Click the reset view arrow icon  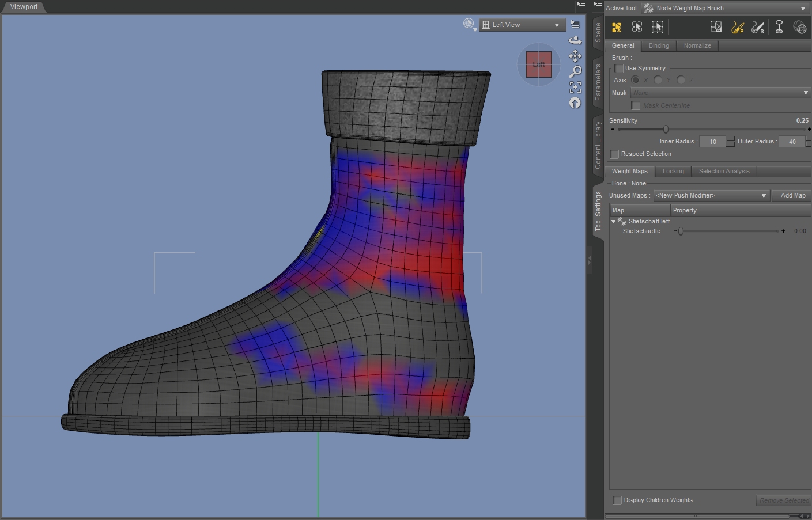[575, 103]
